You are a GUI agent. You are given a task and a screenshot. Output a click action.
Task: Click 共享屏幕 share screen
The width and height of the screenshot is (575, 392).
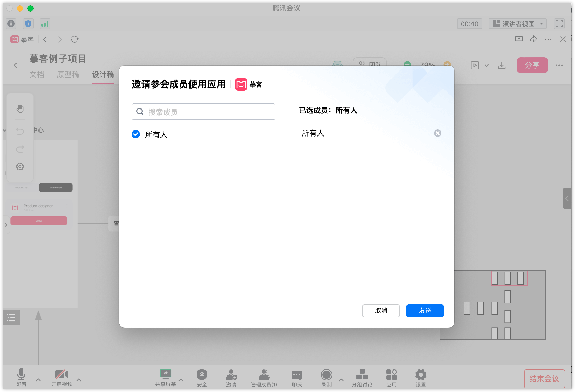166,377
